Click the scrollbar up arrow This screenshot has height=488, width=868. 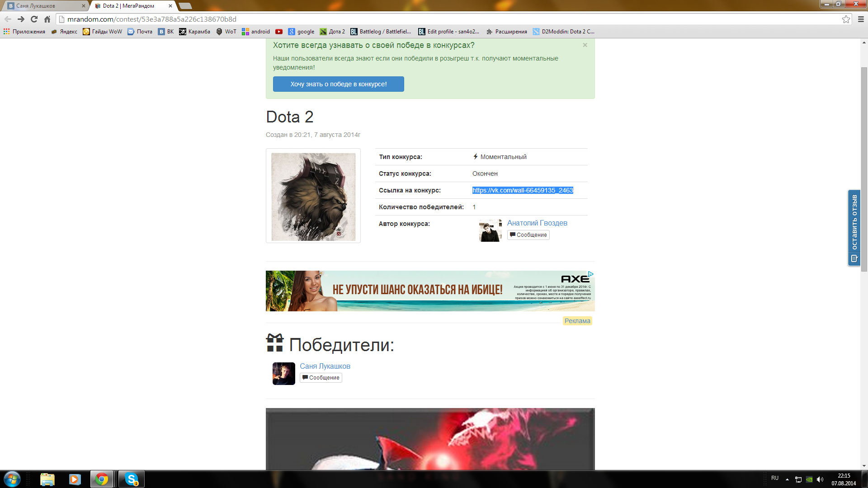(864, 43)
